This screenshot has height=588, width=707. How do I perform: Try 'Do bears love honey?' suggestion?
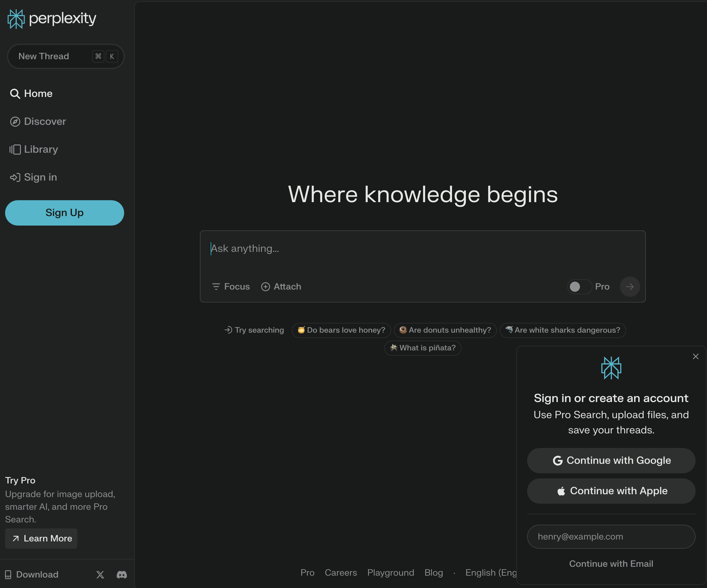(341, 330)
